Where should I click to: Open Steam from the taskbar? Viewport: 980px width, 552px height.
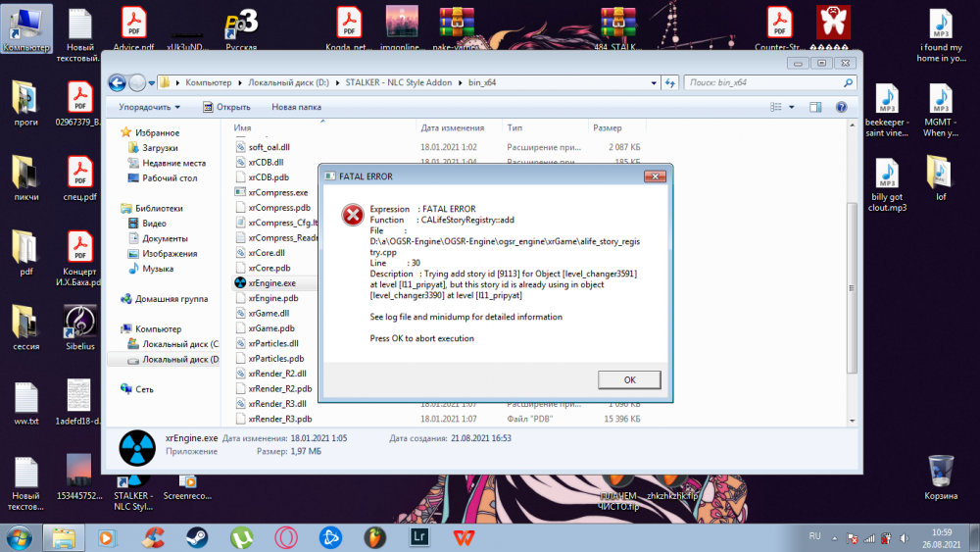point(197,537)
